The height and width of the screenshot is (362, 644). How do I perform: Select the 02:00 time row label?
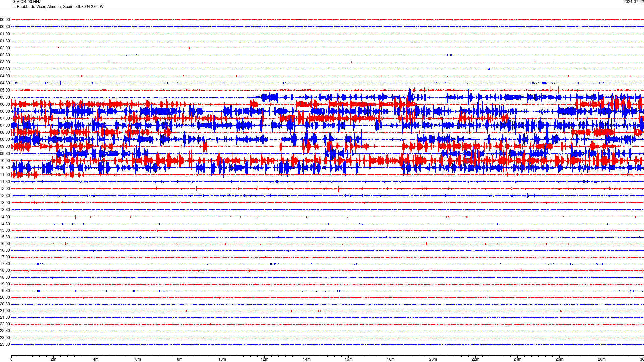(5, 48)
